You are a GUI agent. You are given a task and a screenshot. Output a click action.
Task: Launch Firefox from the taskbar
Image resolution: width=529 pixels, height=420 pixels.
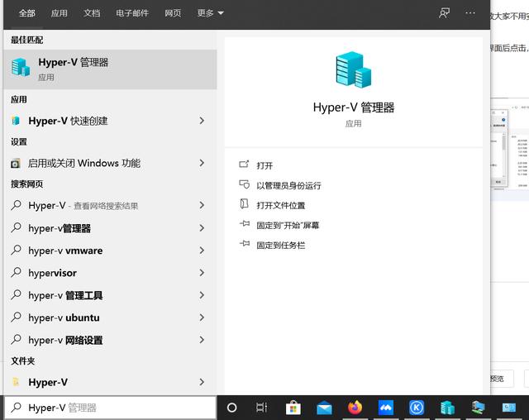point(355,408)
